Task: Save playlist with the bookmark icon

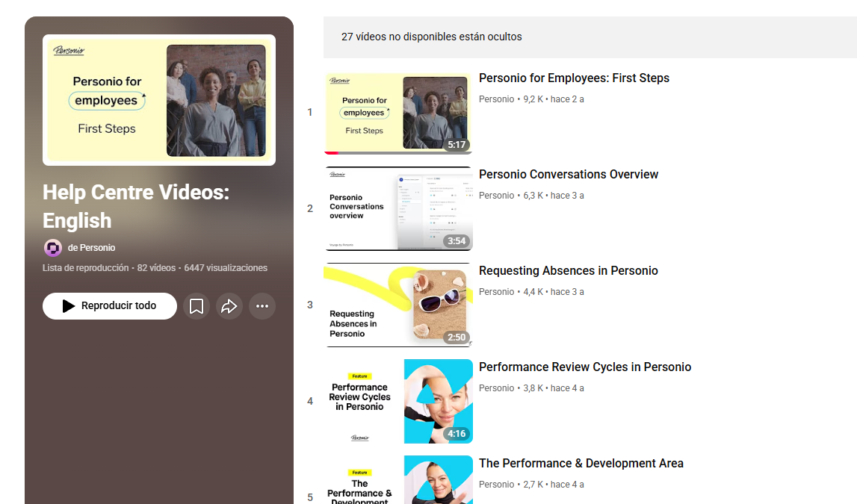Action: tap(197, 306)
